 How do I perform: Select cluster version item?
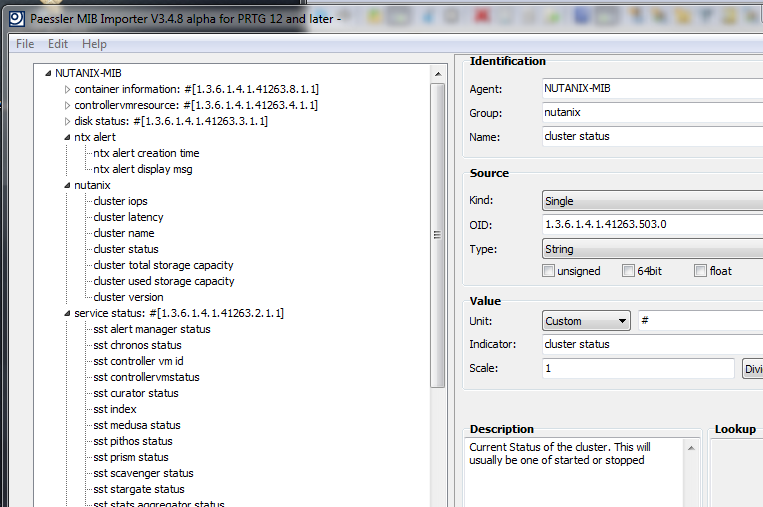point(128,297)
